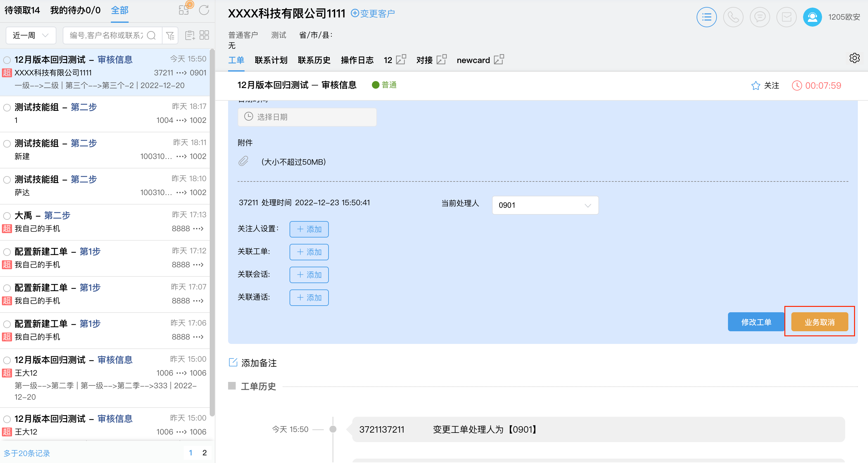The width and height of the screenshot is (868, 463).
Task: Switch to the 操作日志 tab
Action: tap(357, 60)
